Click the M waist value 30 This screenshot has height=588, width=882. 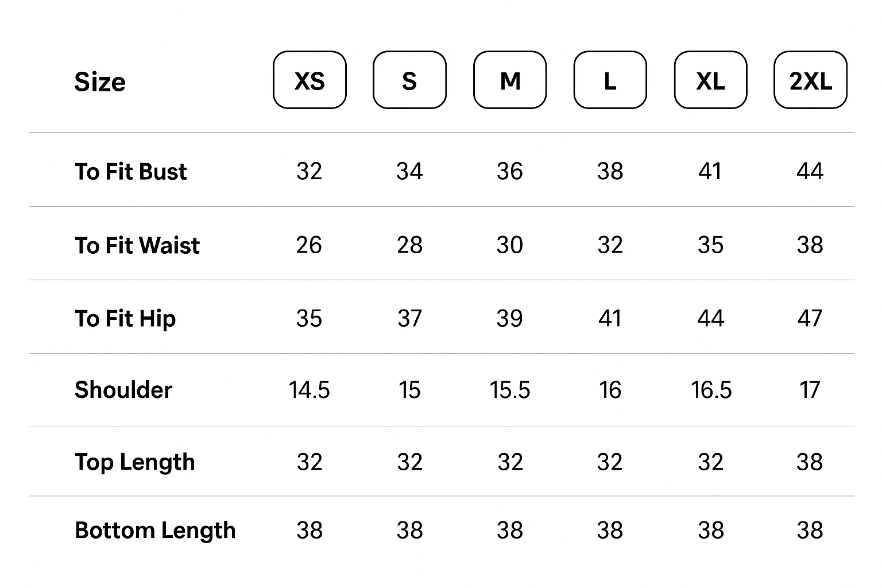pos(510,245)
